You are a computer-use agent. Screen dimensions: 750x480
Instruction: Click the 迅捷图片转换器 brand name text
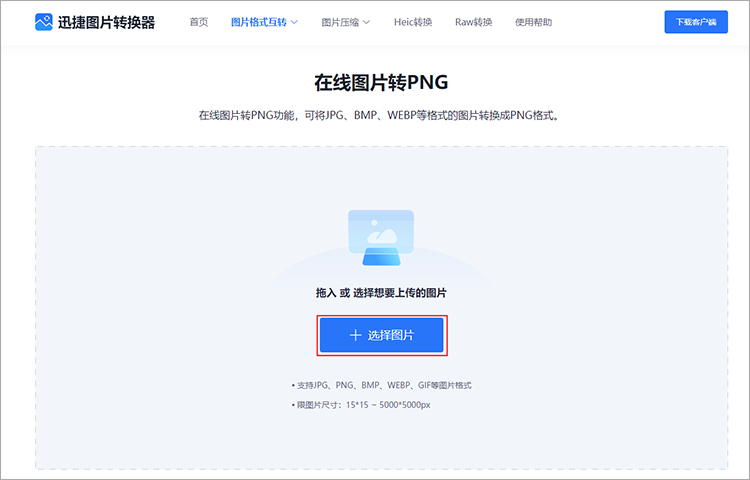[107, 22]
